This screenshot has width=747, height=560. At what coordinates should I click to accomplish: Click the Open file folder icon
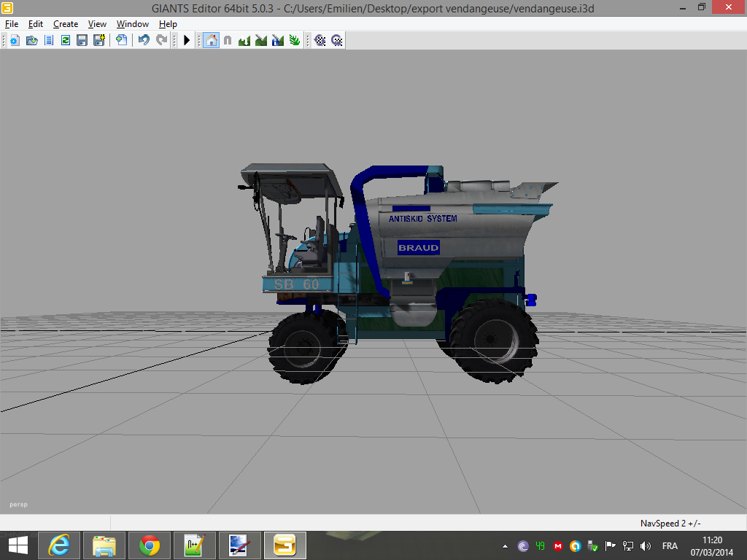[x=32, y=41]
